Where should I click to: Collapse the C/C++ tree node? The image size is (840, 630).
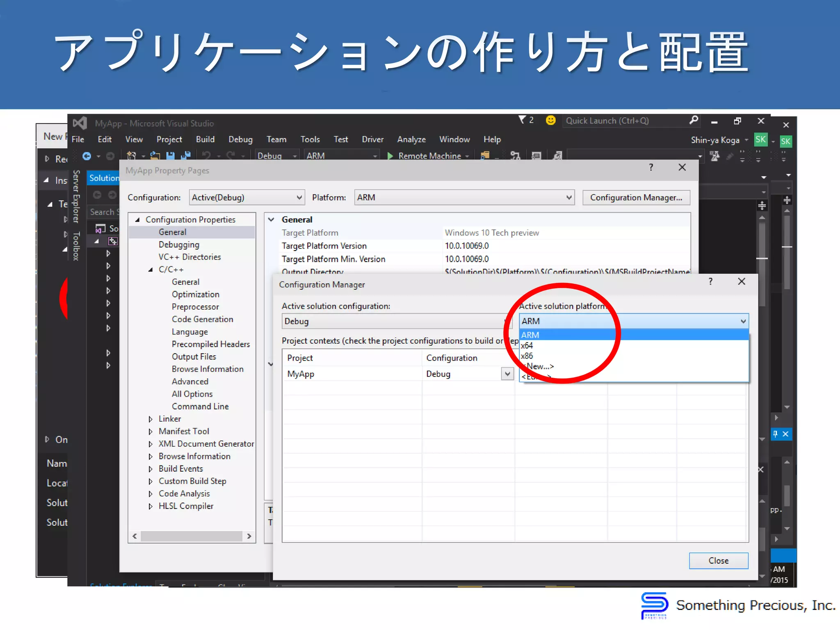coord(151,269)
